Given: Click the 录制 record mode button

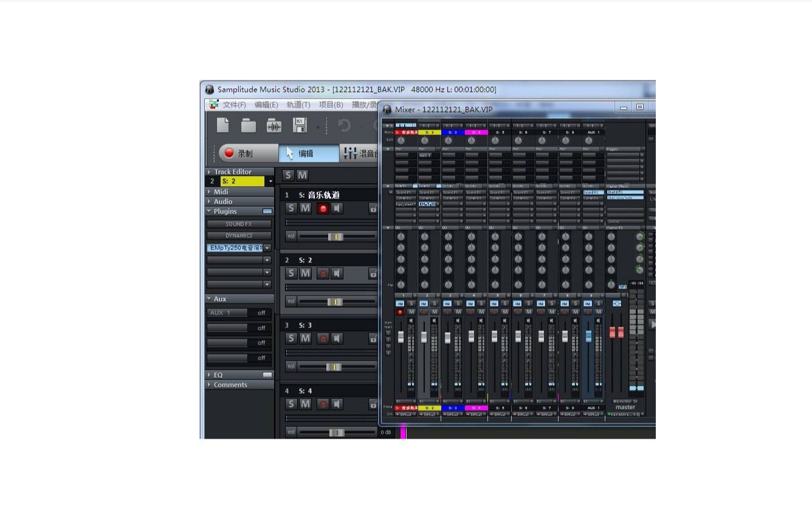Looking at the screenshot, I should [247, 153].
